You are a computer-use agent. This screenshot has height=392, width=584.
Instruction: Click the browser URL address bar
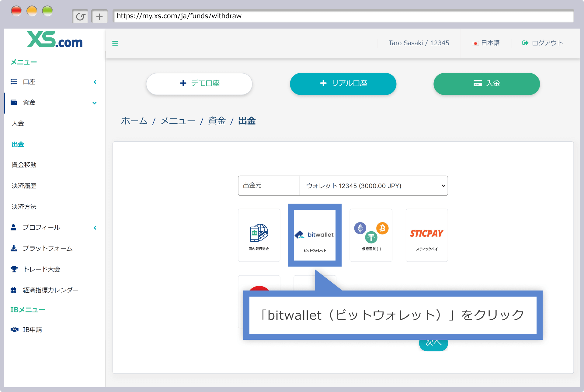click(343, 16)
